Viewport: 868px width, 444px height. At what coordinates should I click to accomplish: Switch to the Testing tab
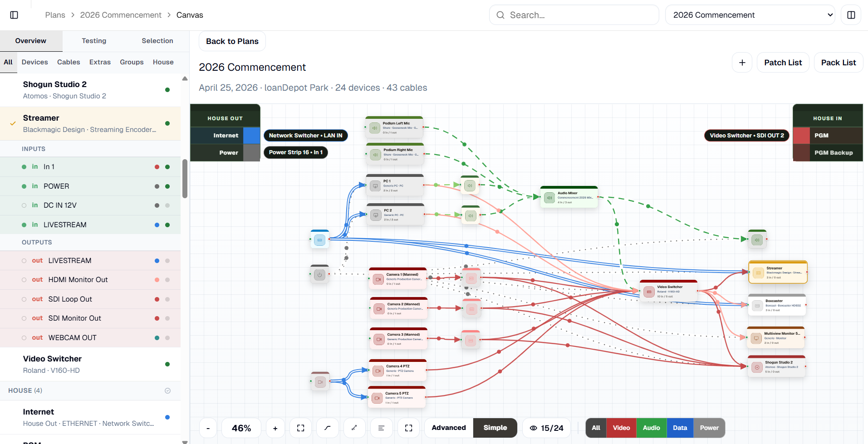click(x=94, y=41)
